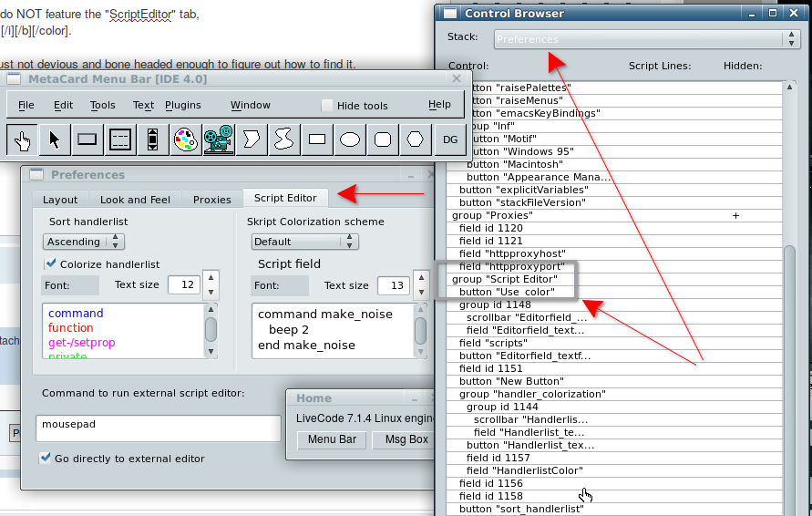The image size is (812, 516).
Task: Open the Plugins menu
Action: pyautogui.click(x=183, y=105)
